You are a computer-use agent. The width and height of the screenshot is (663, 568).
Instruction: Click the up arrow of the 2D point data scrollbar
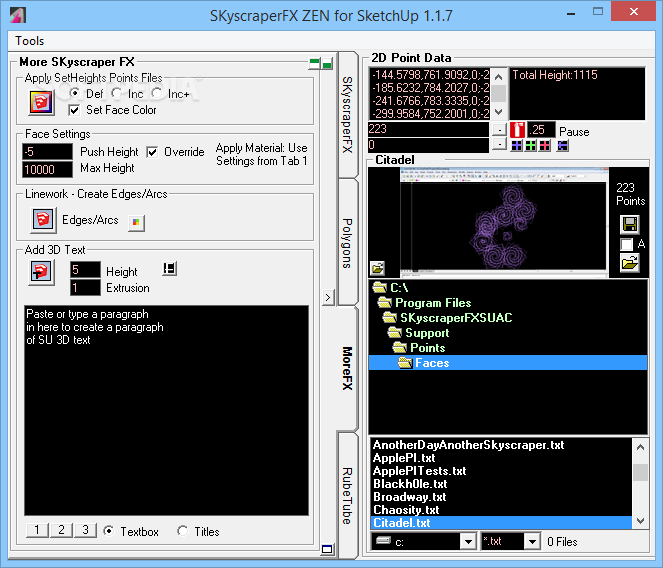pyautogui.click(x=499, y=77)
